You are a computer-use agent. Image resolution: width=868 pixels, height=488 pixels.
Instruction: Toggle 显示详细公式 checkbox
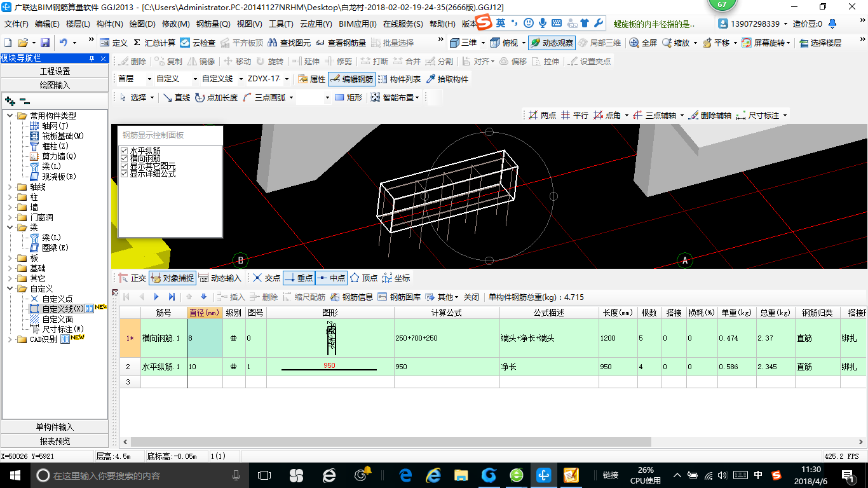pos(124,173)
